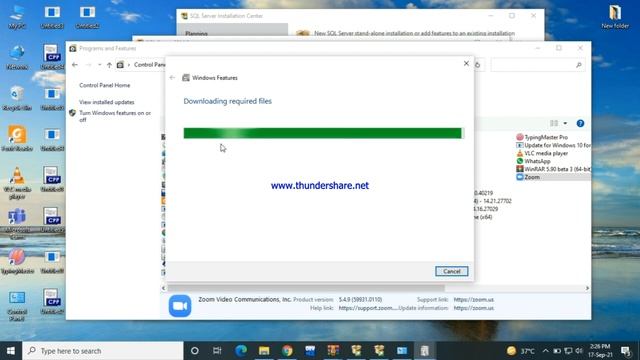Open Task View from taskbar

tap(217, 351)
